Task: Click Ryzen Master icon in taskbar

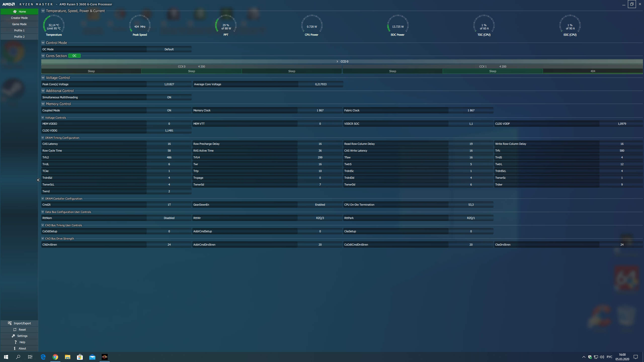Action: pyautogui.click(x=104, y=357)
